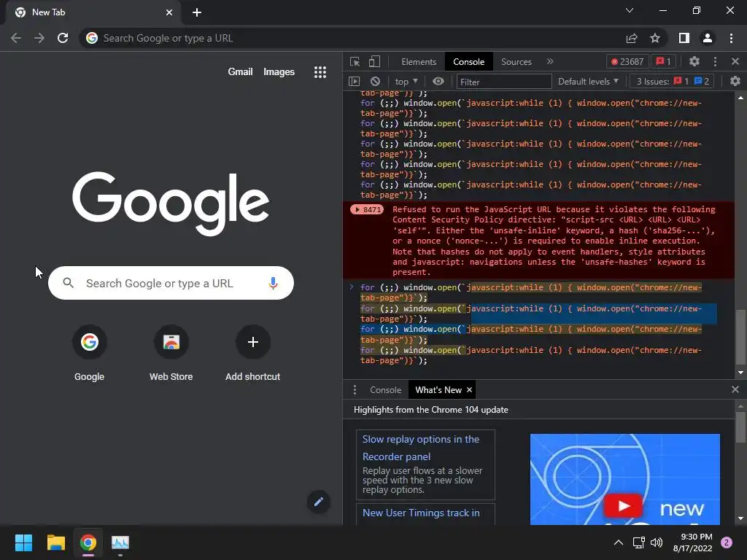Viewport: 747px width, 560px height.
Task: Open the top JavaScript context dropdown
Action: (x=406, y=82)
